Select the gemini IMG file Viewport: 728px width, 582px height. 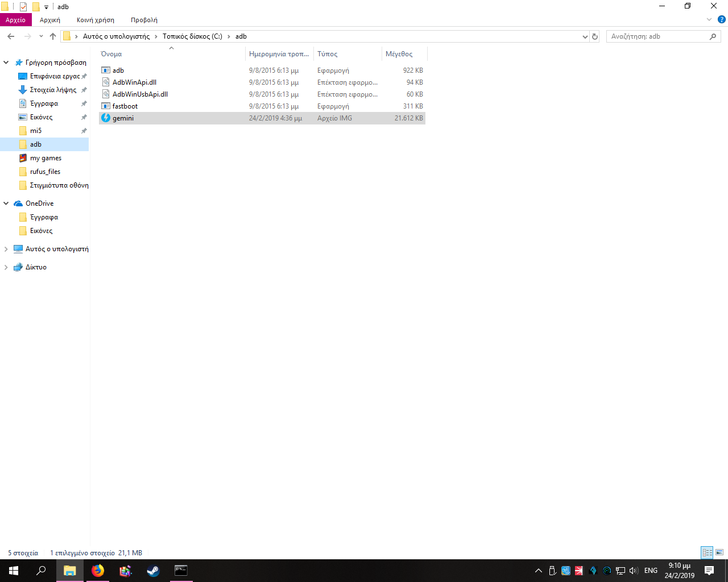123,118
